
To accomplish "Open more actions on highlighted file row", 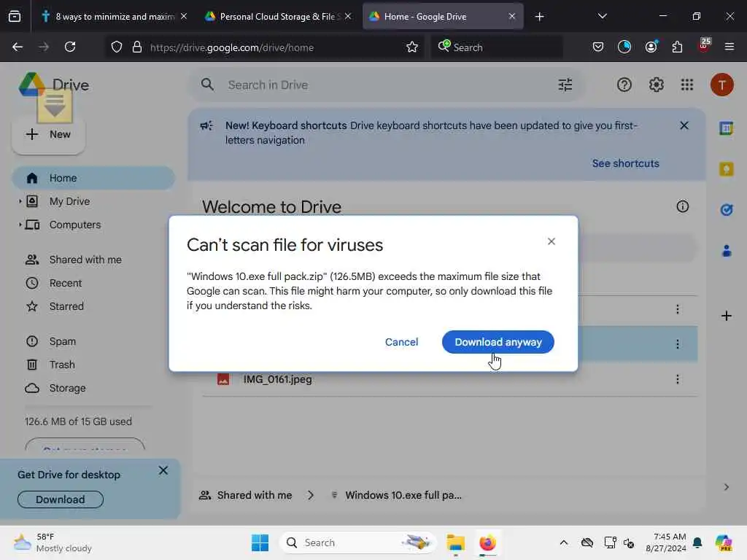I will point(678,344).
